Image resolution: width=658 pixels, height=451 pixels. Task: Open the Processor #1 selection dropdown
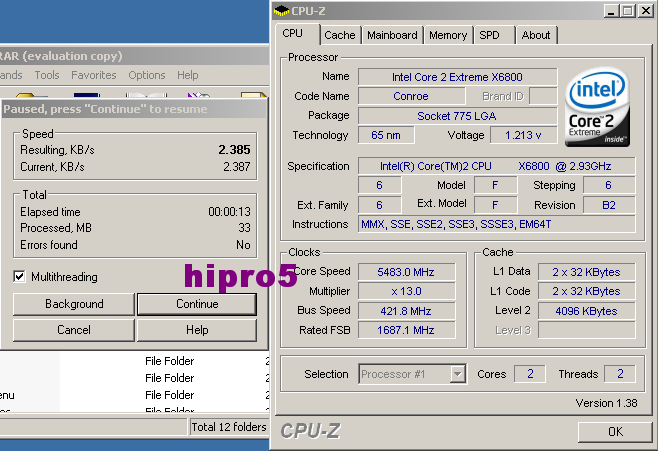457,374
